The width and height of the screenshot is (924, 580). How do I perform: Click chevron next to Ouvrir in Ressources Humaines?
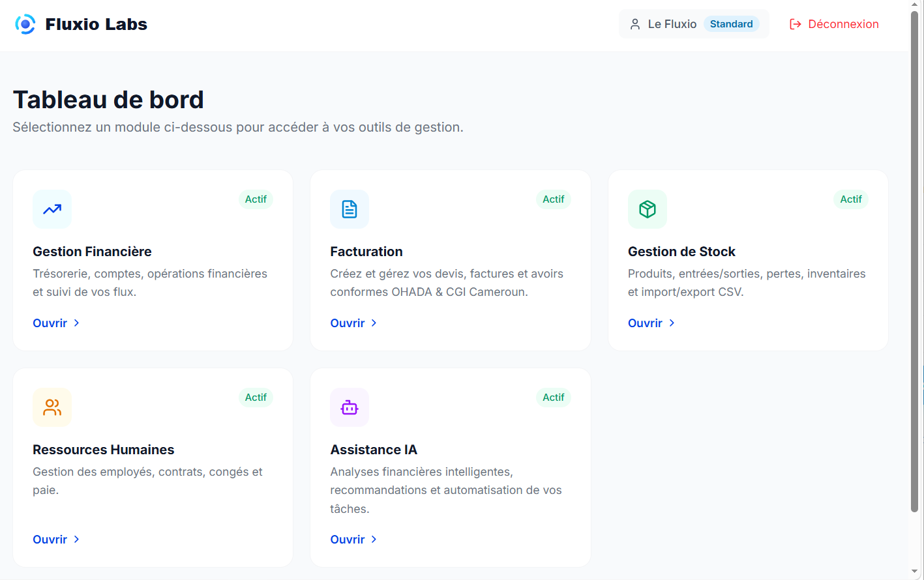click(x=76, y=540)
